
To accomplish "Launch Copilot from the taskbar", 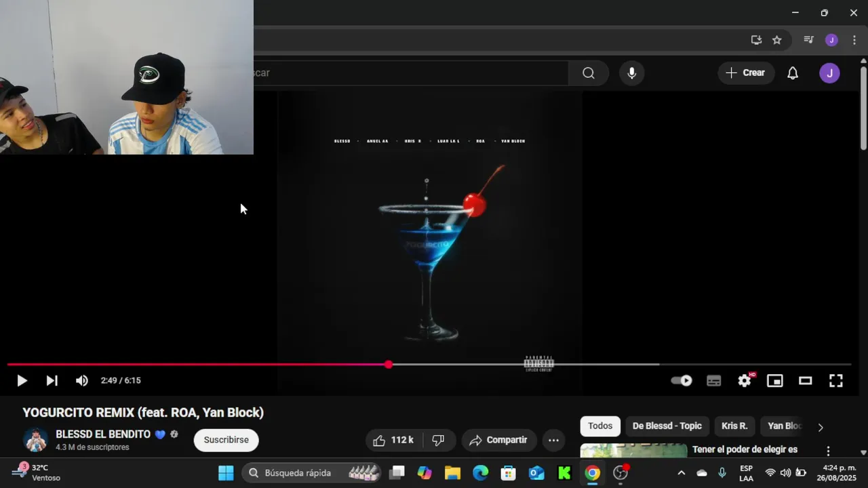I will tap(425, 473).
